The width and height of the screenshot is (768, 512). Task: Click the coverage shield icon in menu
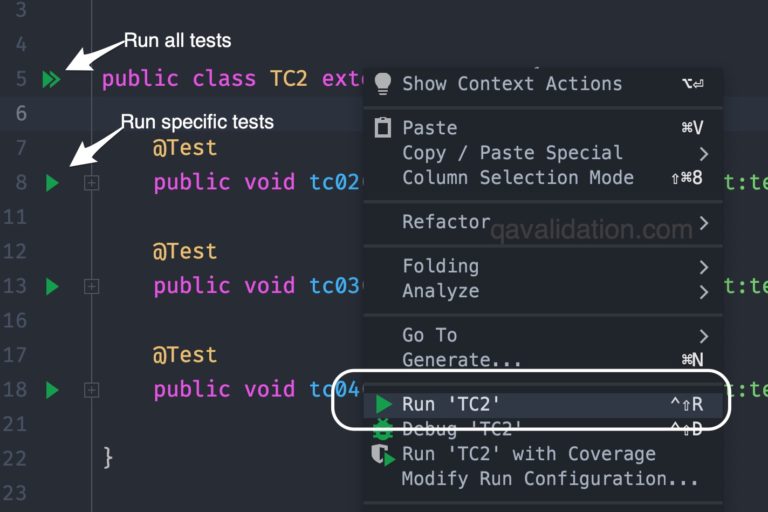(x=383, y=455)
